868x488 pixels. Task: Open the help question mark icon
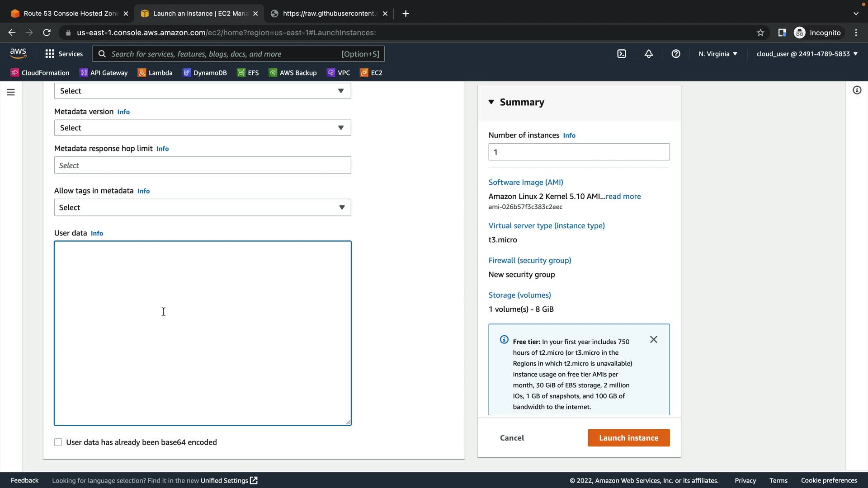pos(676,54)
